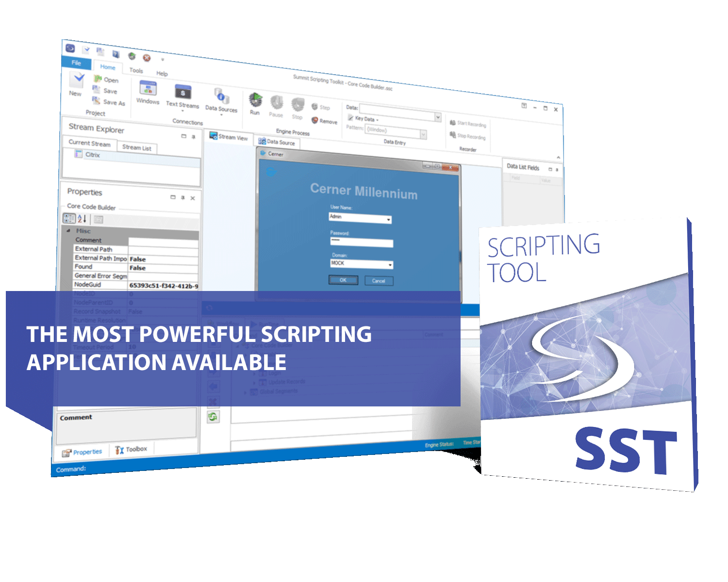Open the File menu tab
Viewport: 728px width, 582px height.
pos(76,63)
